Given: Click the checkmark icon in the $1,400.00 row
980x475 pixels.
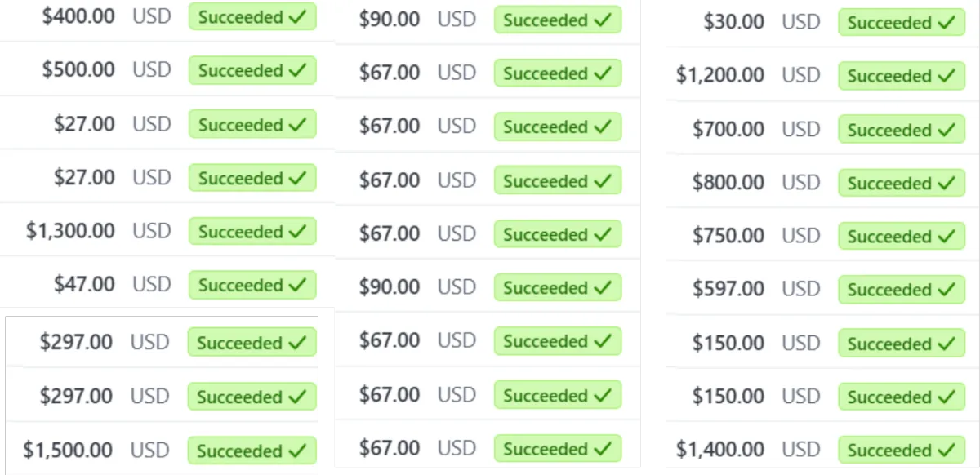Looking at the screenshot, I should pos(947,451).
